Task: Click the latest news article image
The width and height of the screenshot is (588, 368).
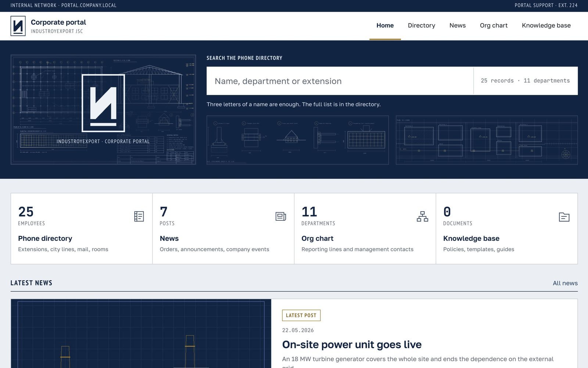Action: click(x=141, y=333)
